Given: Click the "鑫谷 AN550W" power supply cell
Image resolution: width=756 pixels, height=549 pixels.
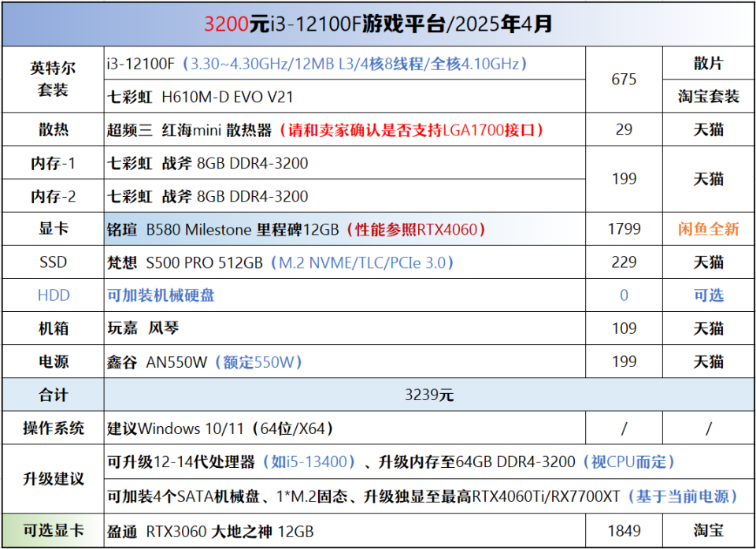Looking at the screenshot, I should [x=345, y=362].
